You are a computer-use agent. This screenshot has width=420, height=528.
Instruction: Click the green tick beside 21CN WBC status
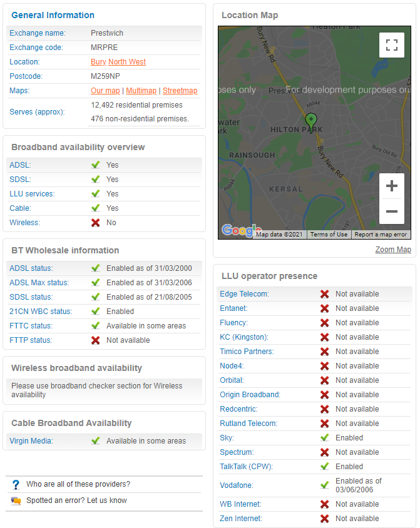96,311
